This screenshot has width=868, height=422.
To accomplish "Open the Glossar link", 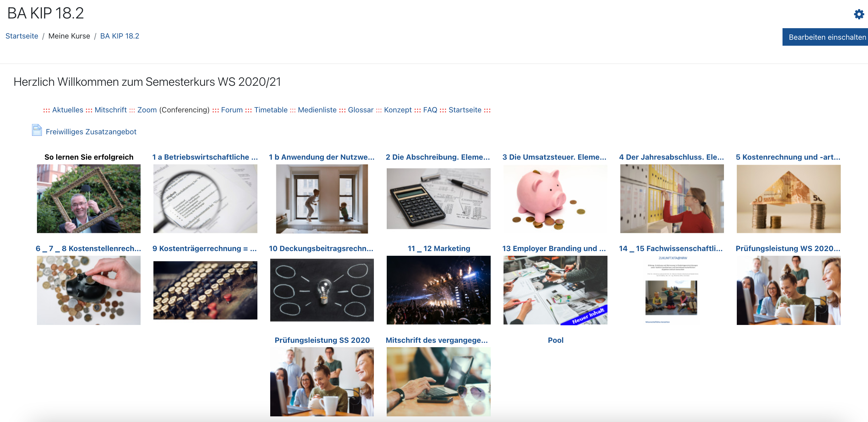I will [360, 110].
